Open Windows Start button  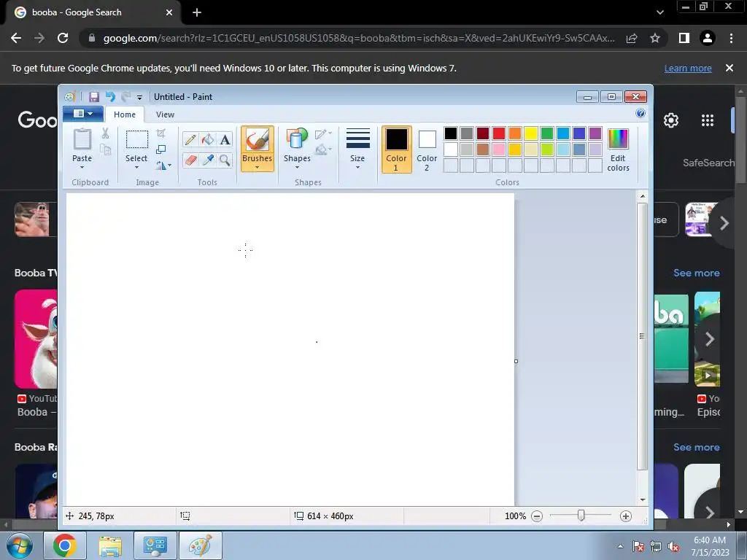point(19,546)
